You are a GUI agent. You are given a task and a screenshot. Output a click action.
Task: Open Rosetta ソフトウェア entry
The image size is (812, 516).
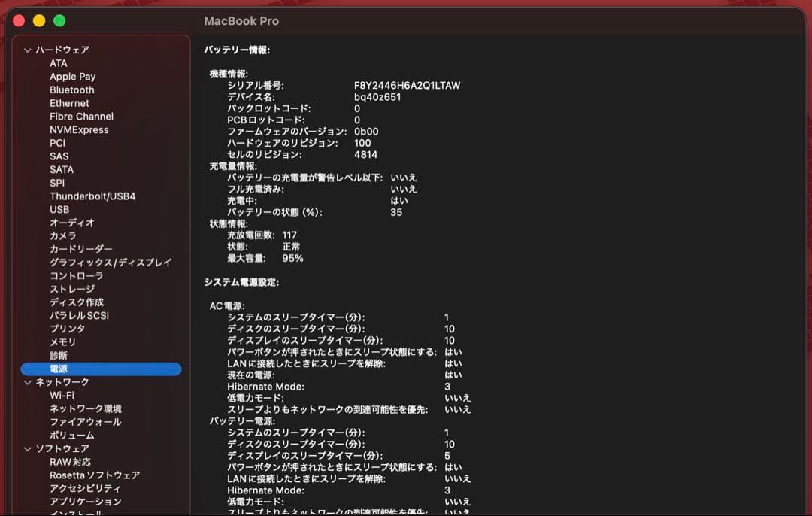pyautogui.click(x=95, y=475)
